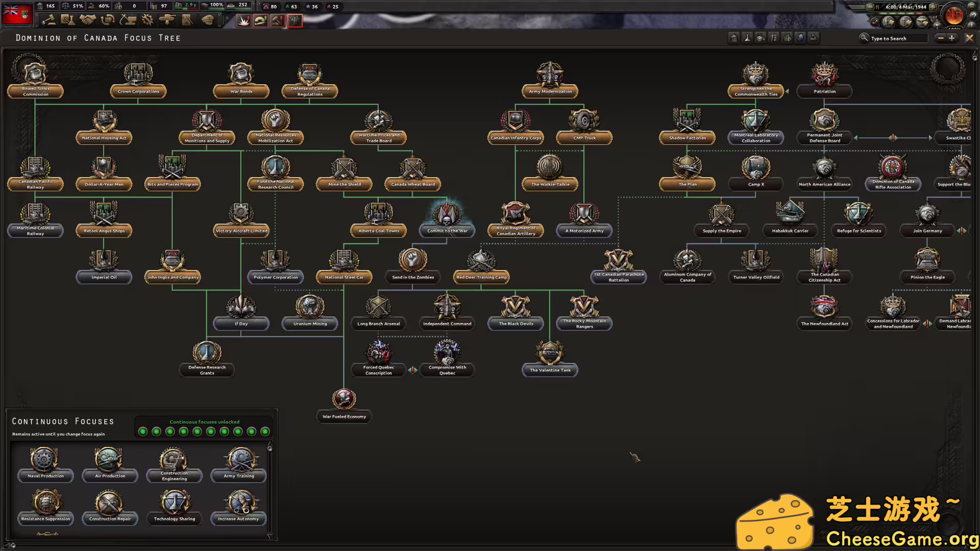980x551 pixels.
Task: Open country politics via the Canadian flag
Action: (17, 14)
